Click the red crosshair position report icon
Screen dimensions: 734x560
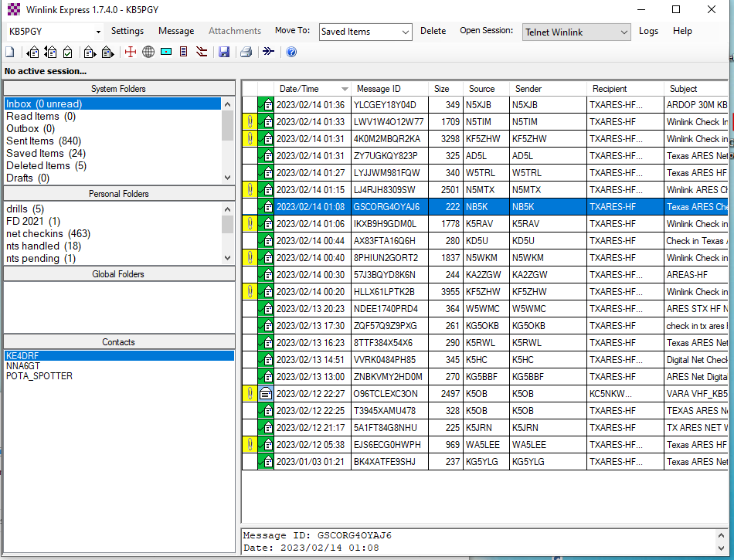point(131,52)
